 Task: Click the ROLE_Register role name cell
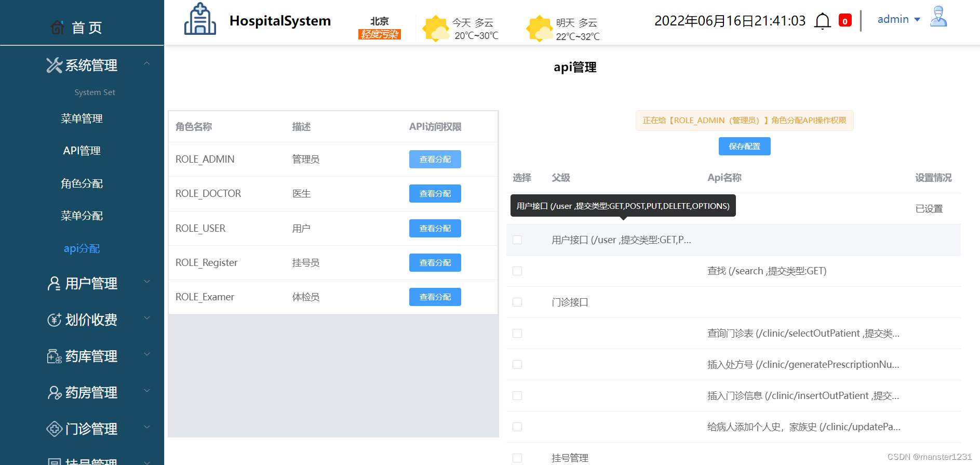[x=207, y=263]
